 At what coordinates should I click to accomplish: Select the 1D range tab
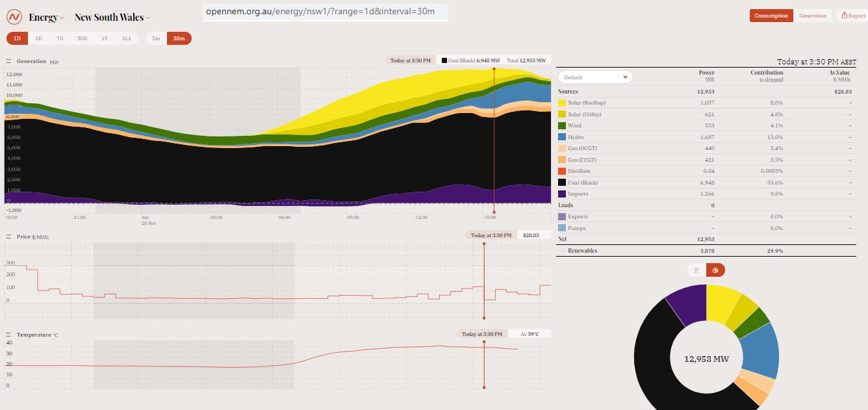[x=17, y=38]
